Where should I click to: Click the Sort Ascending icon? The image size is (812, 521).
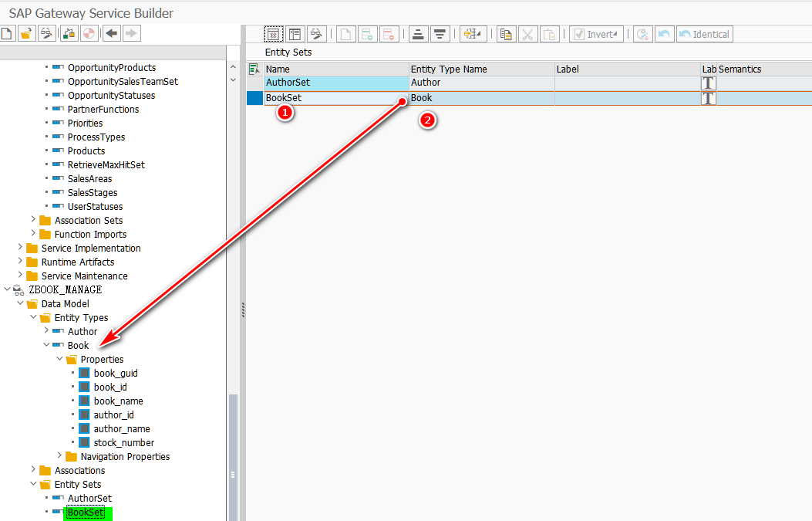point(418,35)
